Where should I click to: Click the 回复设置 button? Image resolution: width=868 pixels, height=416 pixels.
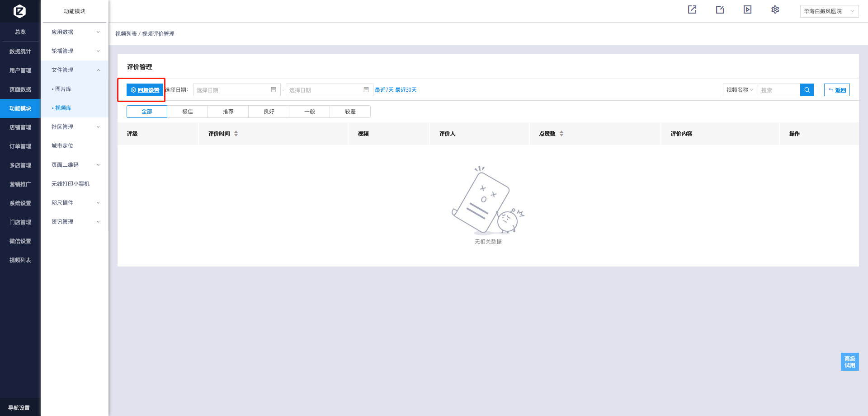pos(145,90)
